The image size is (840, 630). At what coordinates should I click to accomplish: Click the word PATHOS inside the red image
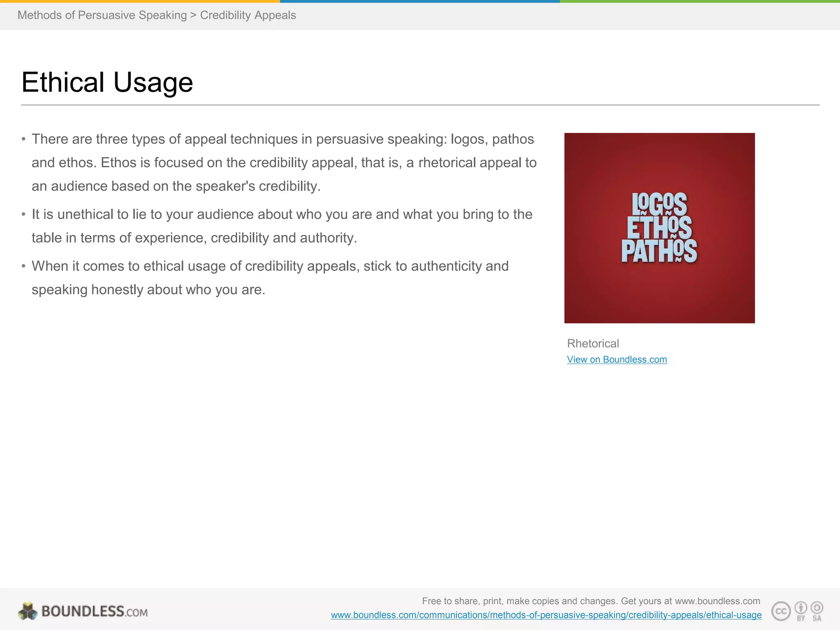pyautogui.click(x=659, y=251)
